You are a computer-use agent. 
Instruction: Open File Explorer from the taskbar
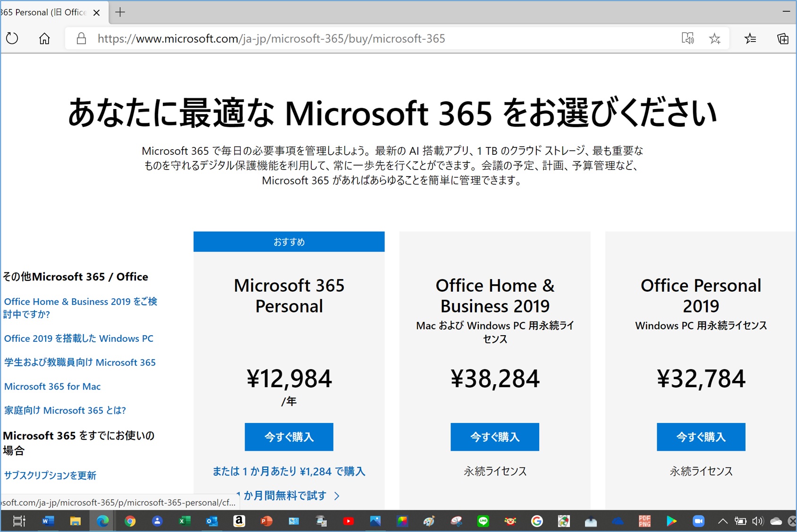click(x=75, y=521)
